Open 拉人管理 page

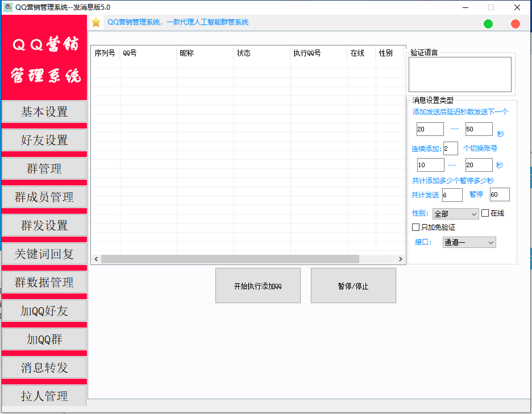pos(44,395)
